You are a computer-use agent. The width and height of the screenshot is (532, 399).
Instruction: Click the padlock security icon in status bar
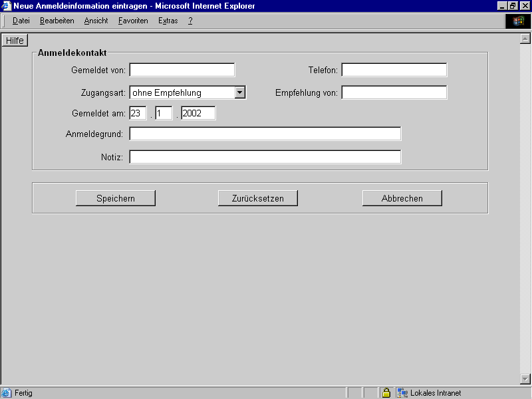point(386,393)
